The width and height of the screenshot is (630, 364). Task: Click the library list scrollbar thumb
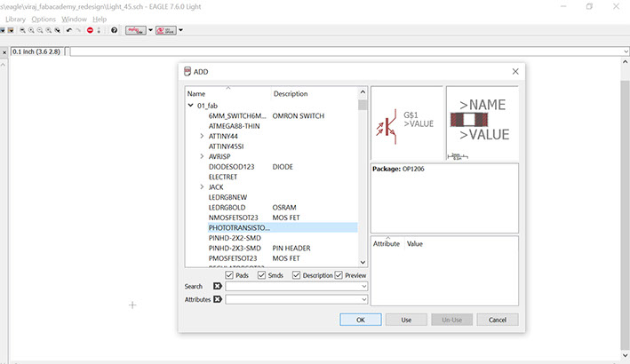[x=363, y=105]
